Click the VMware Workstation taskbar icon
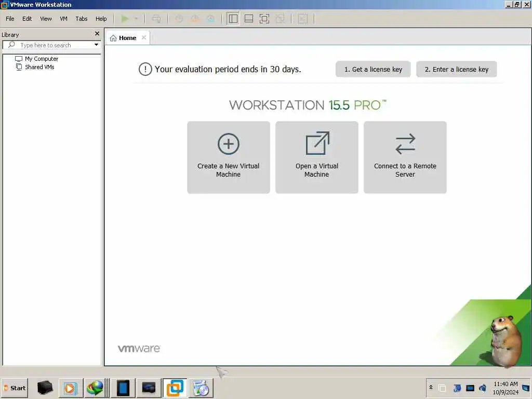This screenshot has height=399, width=532. (x=175, y=388)
